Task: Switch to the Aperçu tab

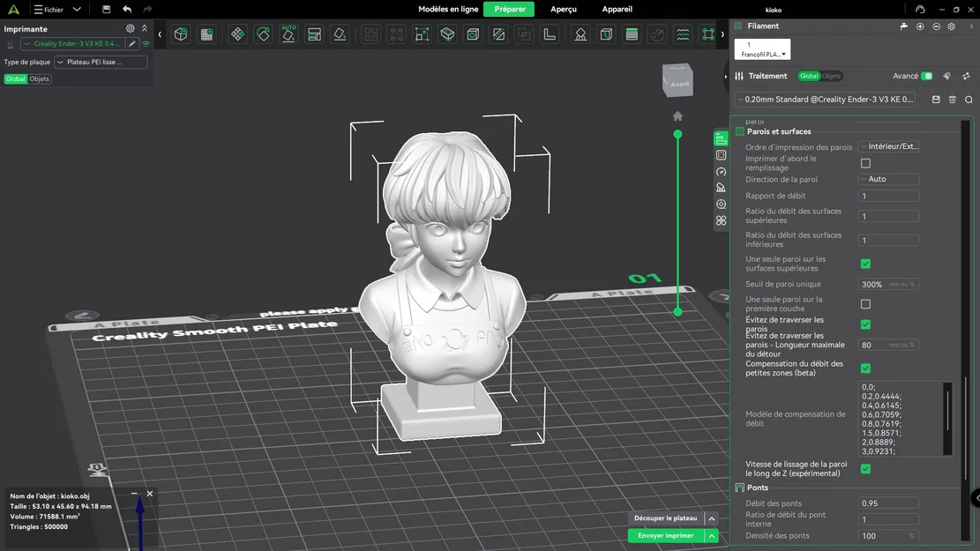Action: [563, 10]
